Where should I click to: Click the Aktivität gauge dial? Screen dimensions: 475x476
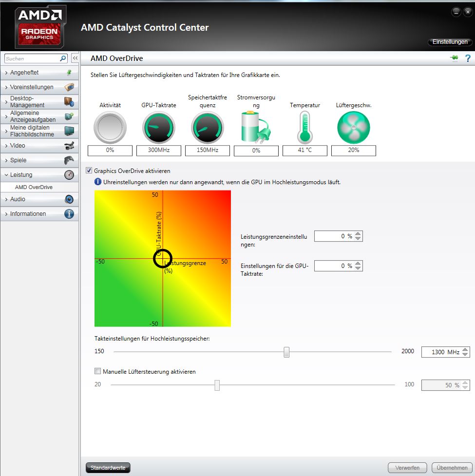[x=110, y=128]
